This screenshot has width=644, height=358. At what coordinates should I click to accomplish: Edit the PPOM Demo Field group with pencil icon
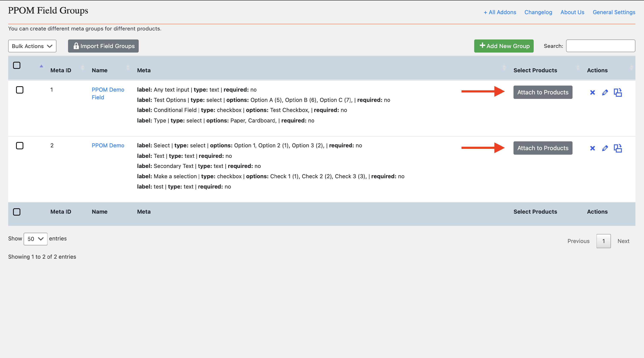pyautogui.click(x=605, y=92)
